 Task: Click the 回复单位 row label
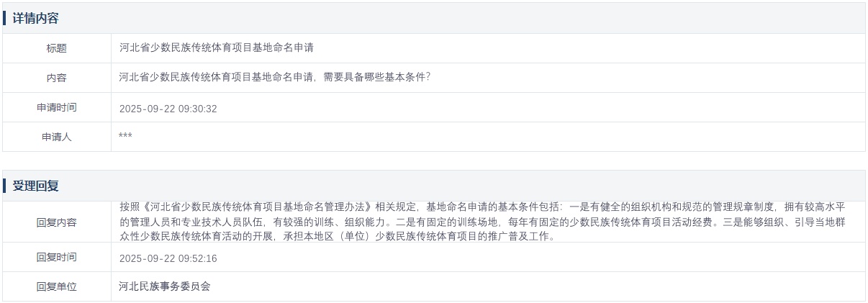[x=57, y=286]
